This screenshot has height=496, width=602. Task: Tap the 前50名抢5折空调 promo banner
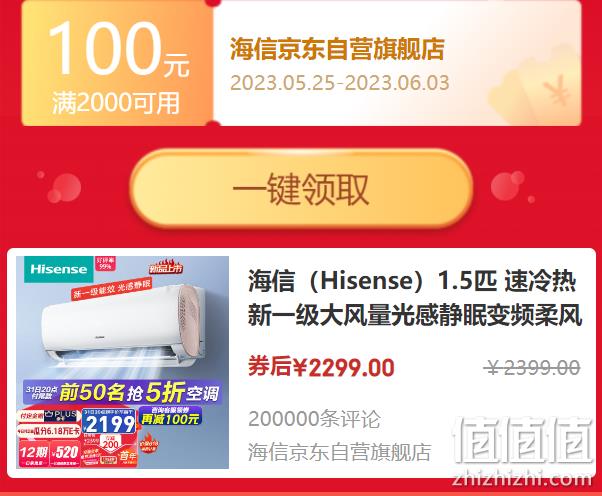tap(122, 392)
